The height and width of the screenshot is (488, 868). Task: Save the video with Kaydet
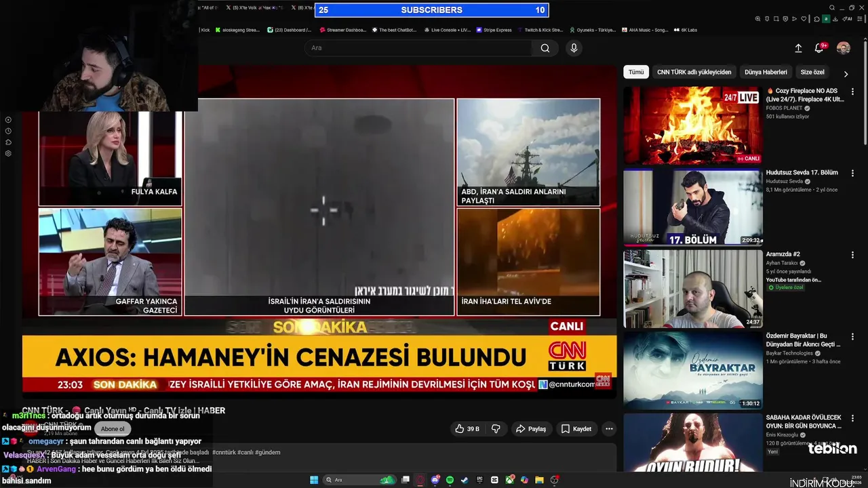(x=576, y=429)
